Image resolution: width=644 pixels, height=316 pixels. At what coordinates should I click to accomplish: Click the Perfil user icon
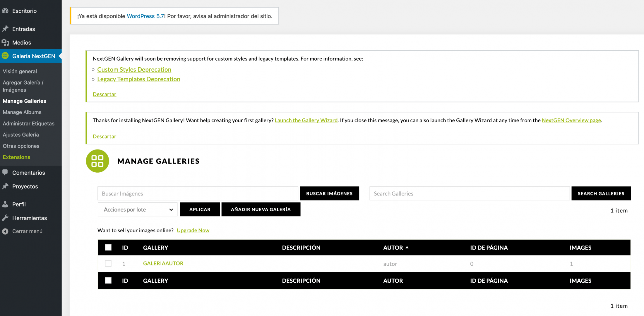pyautogui.click(x=5, y=204)
